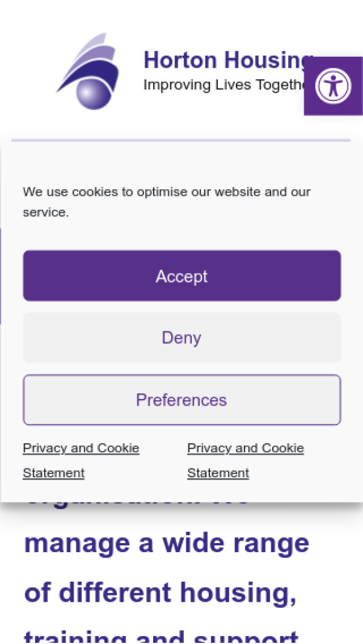The width and height of the screenshot is (363, 644).
Task: Deny cookies on the consent banner
Action: point(181,337)
